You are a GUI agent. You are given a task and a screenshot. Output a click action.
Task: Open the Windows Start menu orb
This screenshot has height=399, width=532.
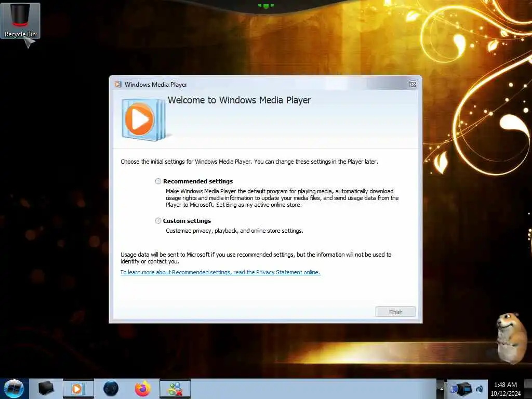14,389
